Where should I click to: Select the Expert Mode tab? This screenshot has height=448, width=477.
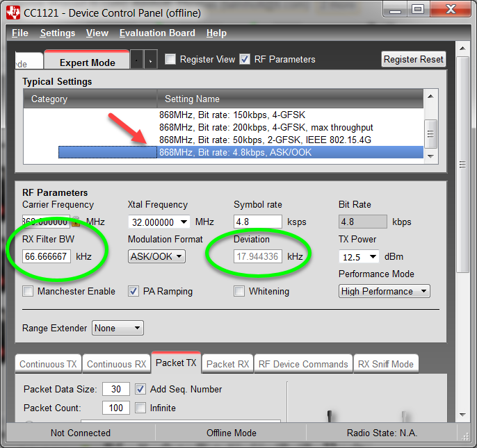pos(87,60)
